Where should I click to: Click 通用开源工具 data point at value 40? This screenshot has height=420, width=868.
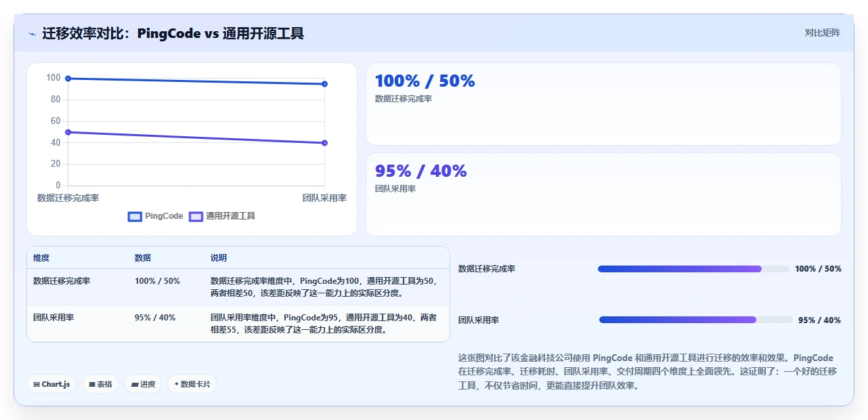click(325, 143)
